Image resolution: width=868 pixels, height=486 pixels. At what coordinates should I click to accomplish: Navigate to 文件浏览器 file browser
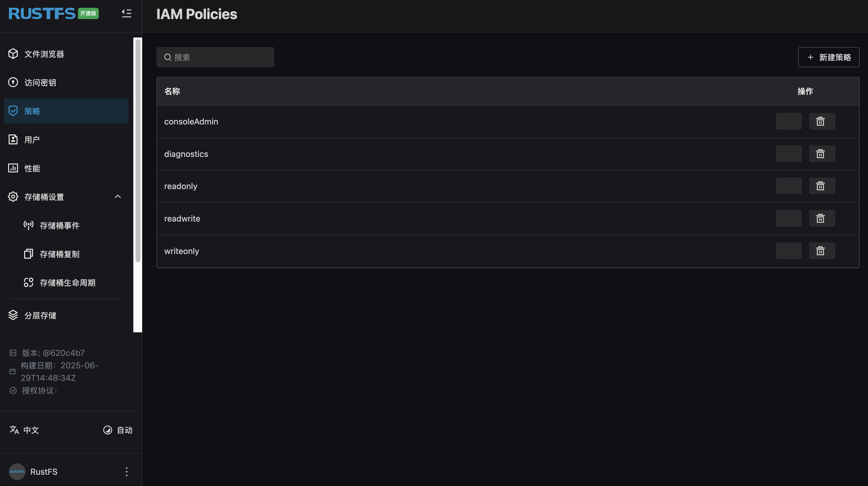[44, 54]
